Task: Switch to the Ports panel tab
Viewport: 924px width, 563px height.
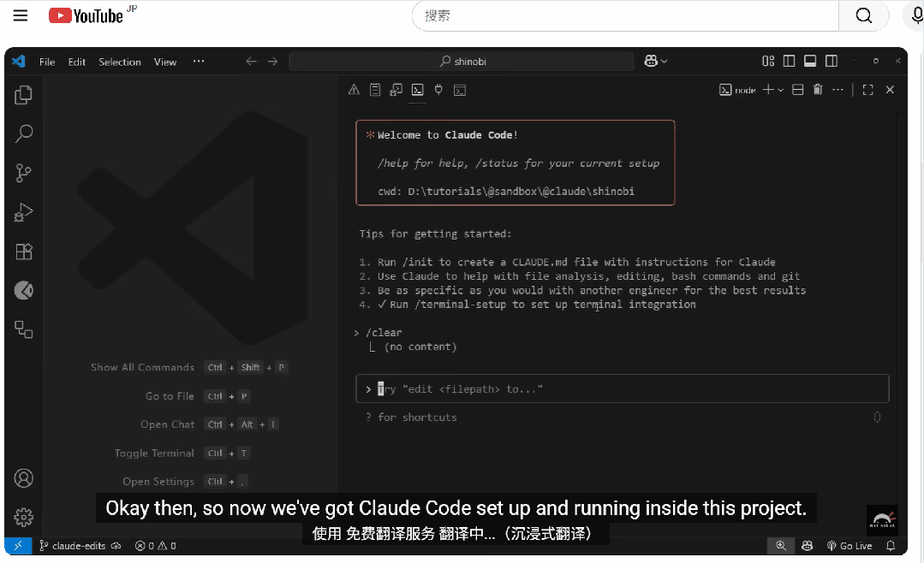Action: pos(438,90)
